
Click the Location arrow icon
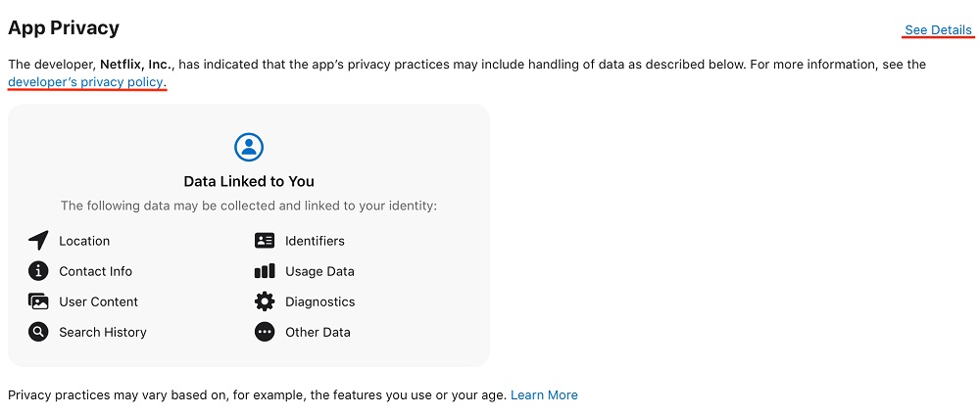coord(38,241)
